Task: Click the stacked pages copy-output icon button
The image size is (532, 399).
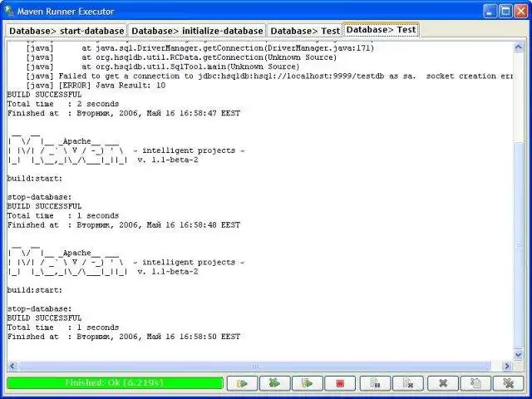Action: pyautogui.click(x=475, y=383)
